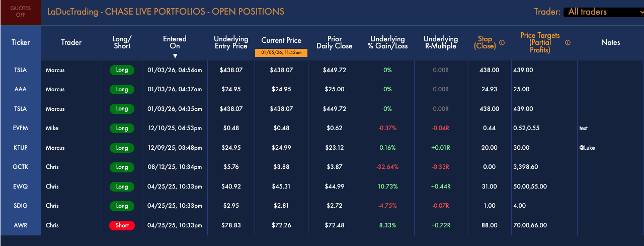644x246 pixels.
Task: Click the sort arrow under Entered On
Action: (x=175, y=55)
